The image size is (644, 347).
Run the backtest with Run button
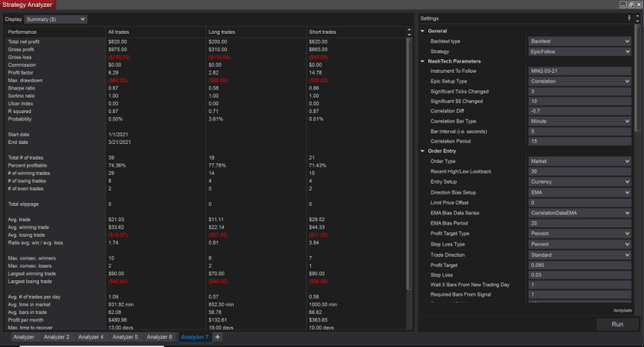click(617, 324)
